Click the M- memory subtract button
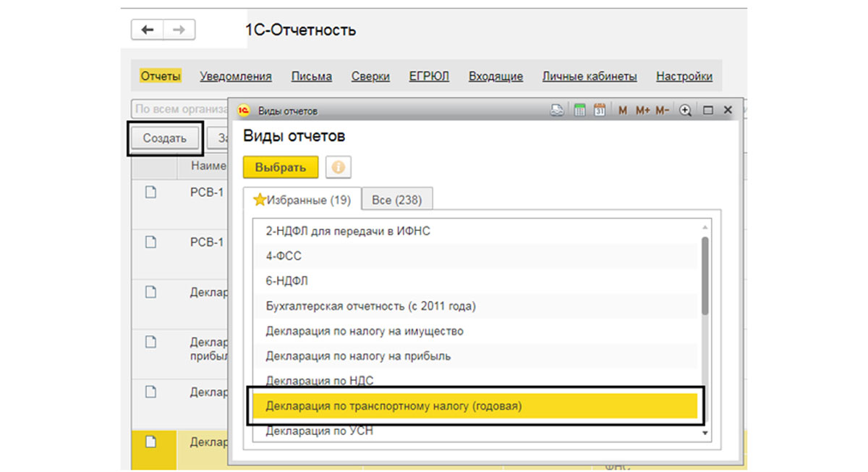 coord(662,111)
